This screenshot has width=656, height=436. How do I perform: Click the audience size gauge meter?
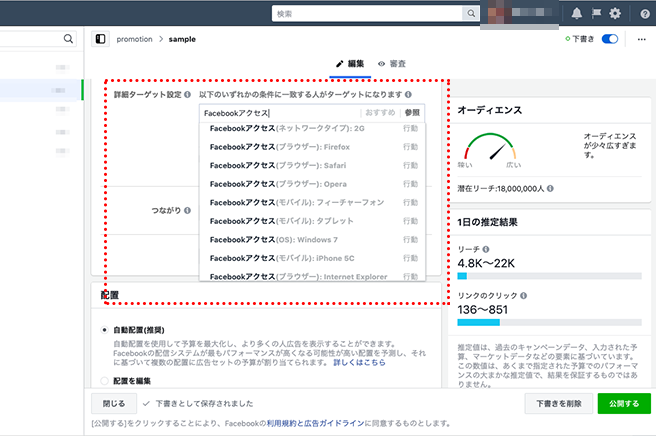(490, 147)
